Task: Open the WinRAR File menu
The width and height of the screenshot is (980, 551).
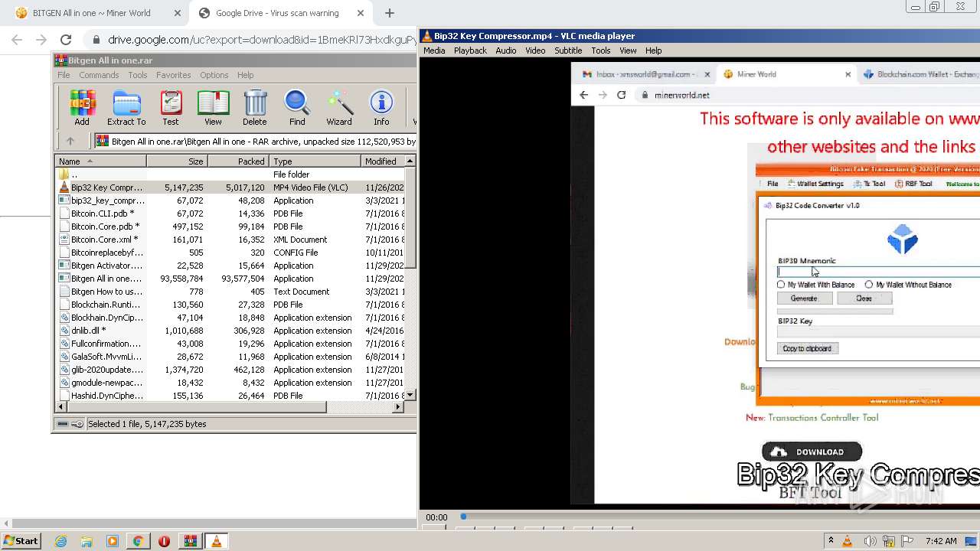Action: point(64,75)
